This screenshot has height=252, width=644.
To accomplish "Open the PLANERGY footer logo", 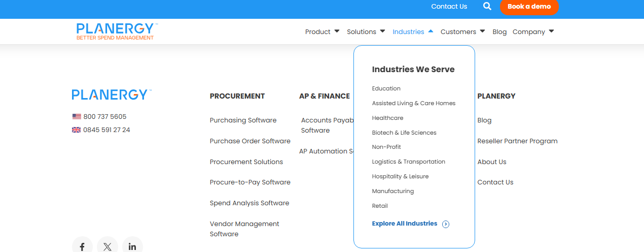I will point(112,94).
